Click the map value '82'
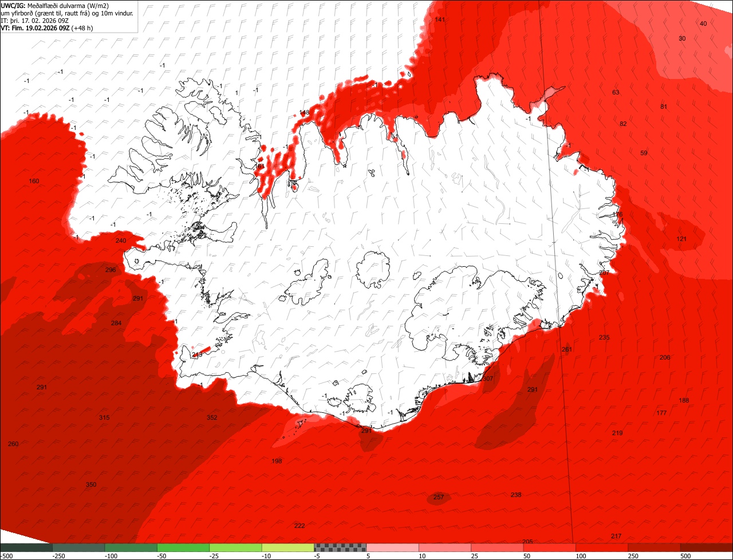 (x=623, y=124)
